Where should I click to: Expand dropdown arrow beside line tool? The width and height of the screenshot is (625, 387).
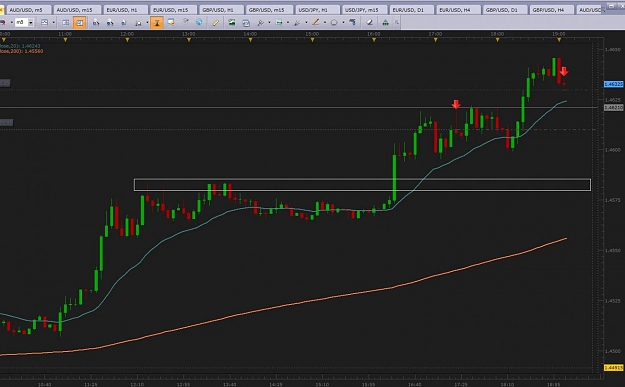pyautogui.click(x=325, y=23)
